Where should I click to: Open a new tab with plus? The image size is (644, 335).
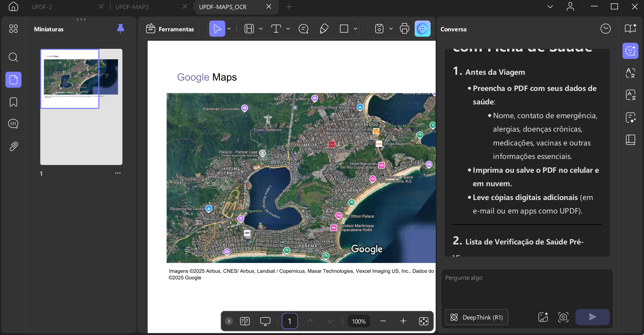pos(289,6)
